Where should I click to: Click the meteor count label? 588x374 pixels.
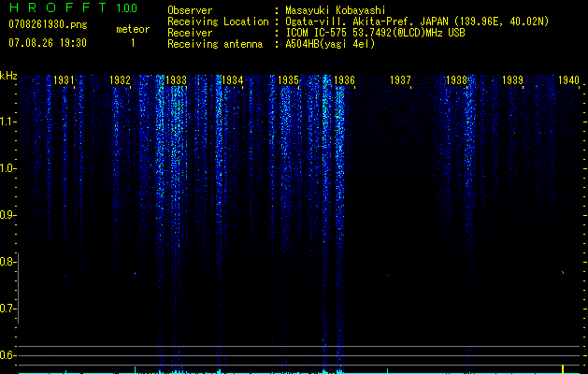(133, 29)
